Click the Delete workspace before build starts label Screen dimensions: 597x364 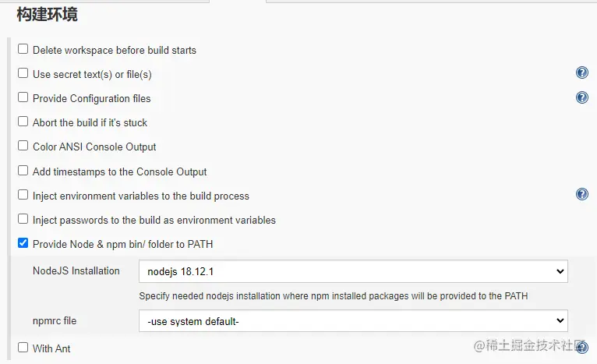click(x=114, y=50)
